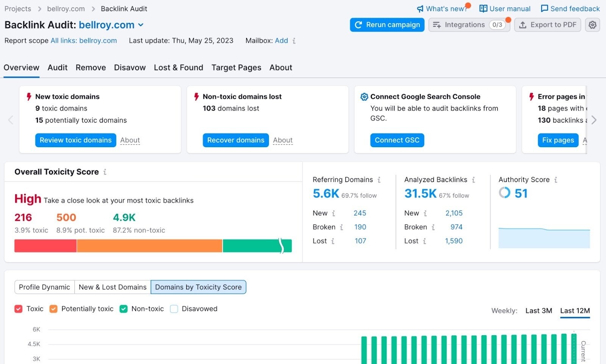Viewport: 606px width, 364px height.
Task: Open the Lost & Found tab
Action: [178, 68]
